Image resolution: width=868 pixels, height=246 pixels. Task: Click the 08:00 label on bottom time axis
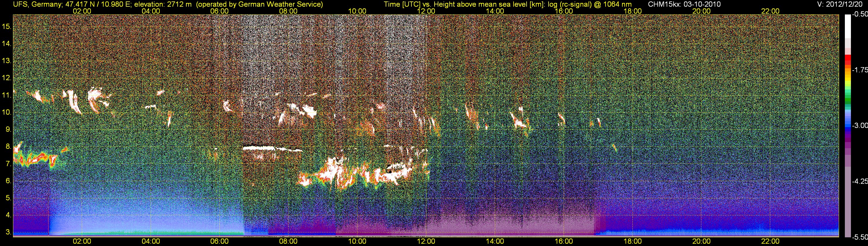point(288,241)
